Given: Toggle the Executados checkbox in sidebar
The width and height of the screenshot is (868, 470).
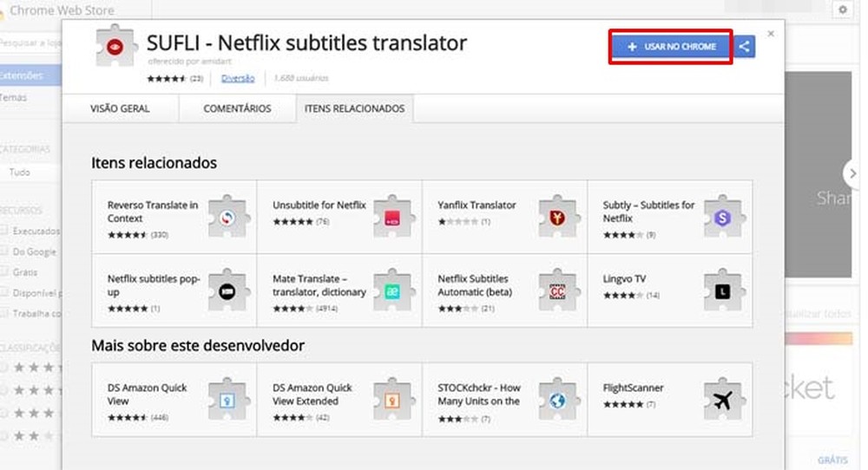Looking at the screenshot, I should (x=3, y=231).
